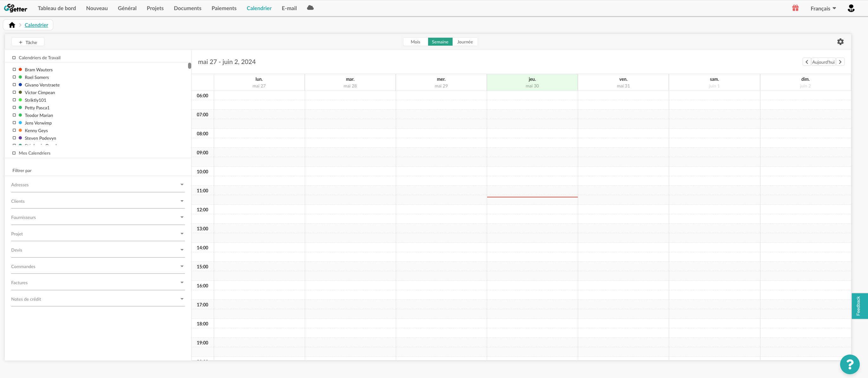Open the help question mark bubble
The image size is (868, 378).
[850, 364]
